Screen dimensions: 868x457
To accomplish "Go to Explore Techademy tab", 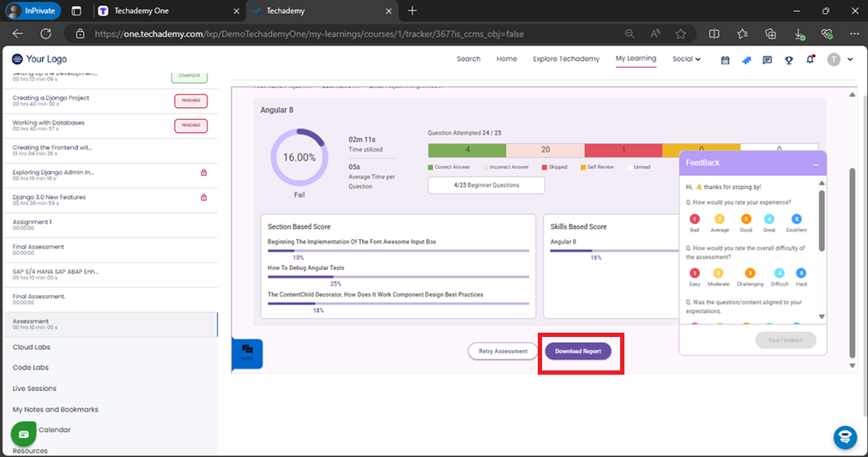I will pyautogui.click(x=566, y=59).
